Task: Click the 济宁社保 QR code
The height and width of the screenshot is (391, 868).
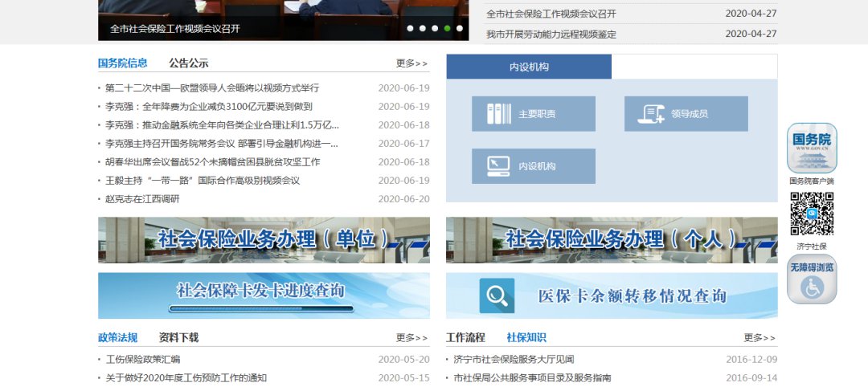Action: pos(811,214)
